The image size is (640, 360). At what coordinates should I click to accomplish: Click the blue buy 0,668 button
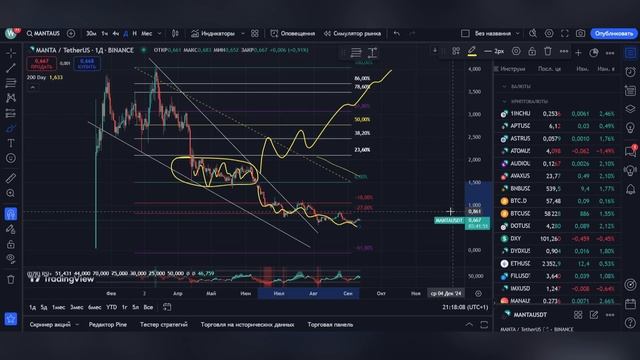(x=87, y=64)
